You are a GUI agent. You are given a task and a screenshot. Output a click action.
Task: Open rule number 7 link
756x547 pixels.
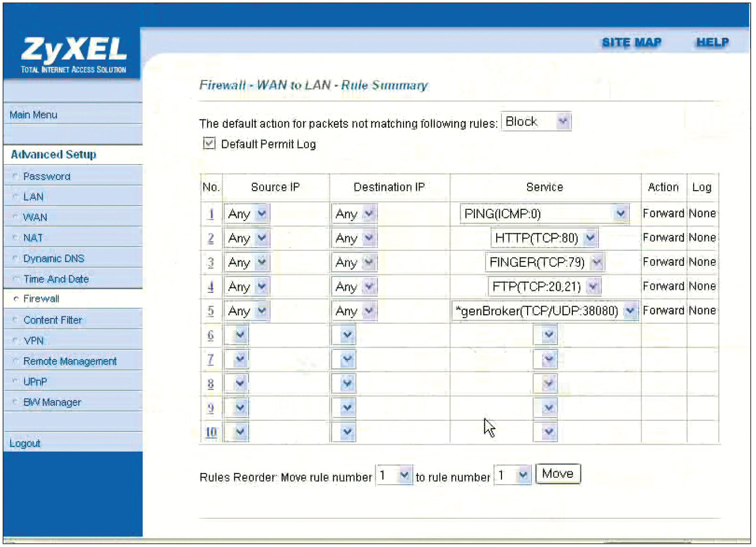pyautogui.click(x=211, y=359)
